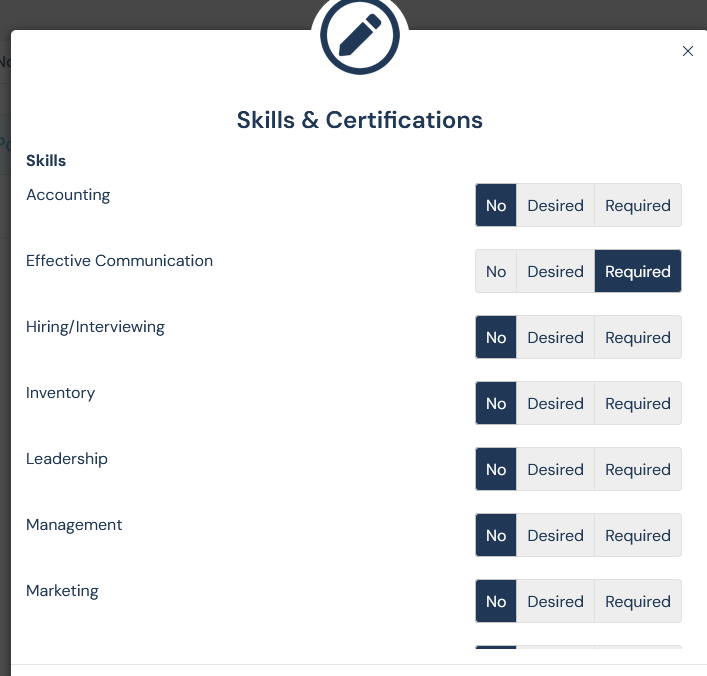Select Required for Effective Communication
707x676 pixels.
[x=637, y=272]
